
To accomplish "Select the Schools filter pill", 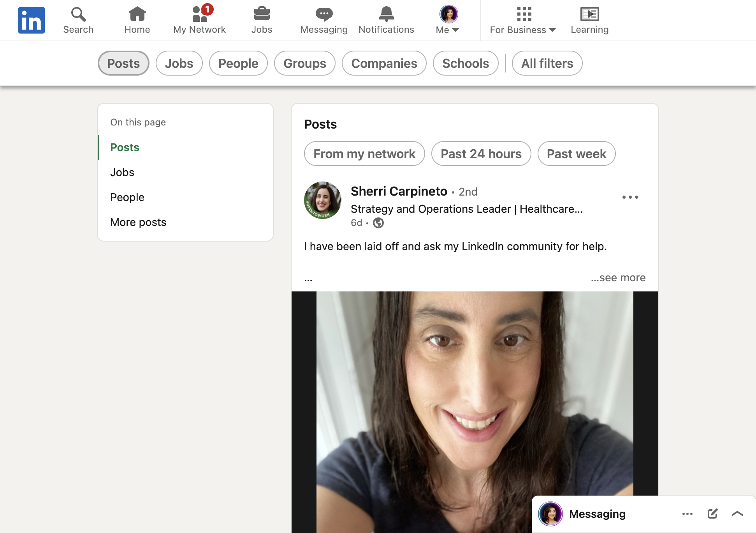I will pos(466,63).
